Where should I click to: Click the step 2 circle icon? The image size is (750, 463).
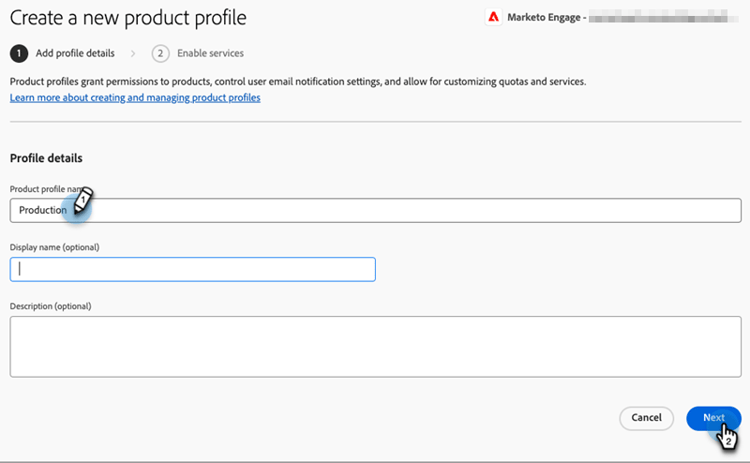pyautogui.click(x=160, y=53)
